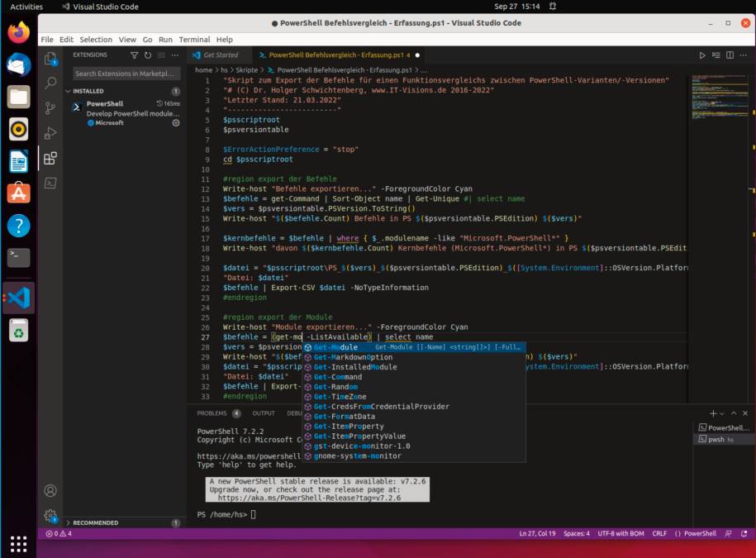Screen dimensions: 756x558
Task: Open the PowerShell extension manage gear
Action: (176, 123)
